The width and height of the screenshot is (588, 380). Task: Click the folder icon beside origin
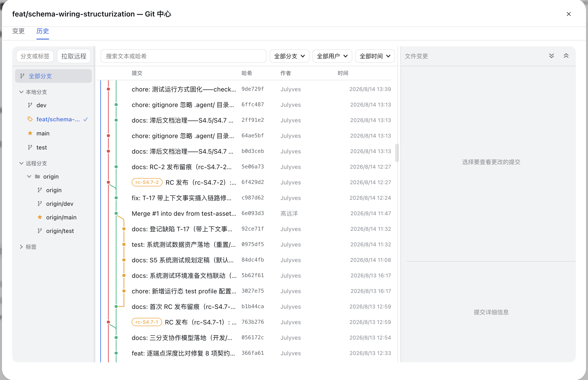tap(38, 176)
